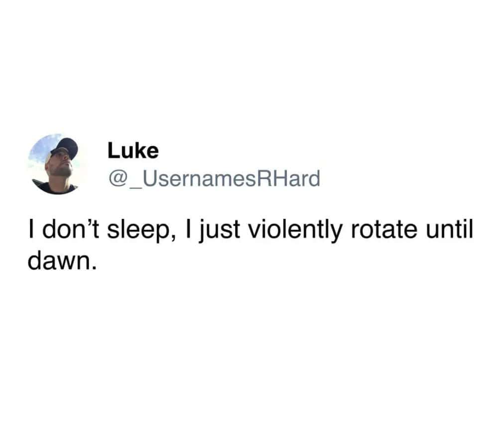Open the @_UsernamesRHard handle

pos(214,179)
